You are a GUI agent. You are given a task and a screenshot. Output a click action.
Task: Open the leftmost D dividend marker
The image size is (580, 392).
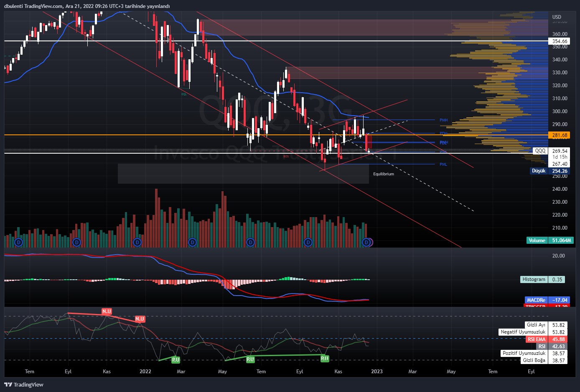pyautogui.click(x=18, y=242)
